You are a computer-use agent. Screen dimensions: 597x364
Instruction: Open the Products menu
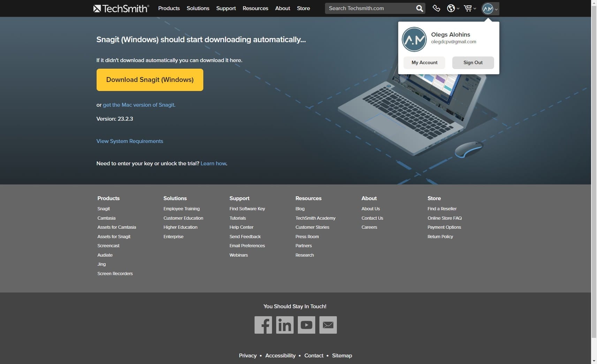(169, 8)
